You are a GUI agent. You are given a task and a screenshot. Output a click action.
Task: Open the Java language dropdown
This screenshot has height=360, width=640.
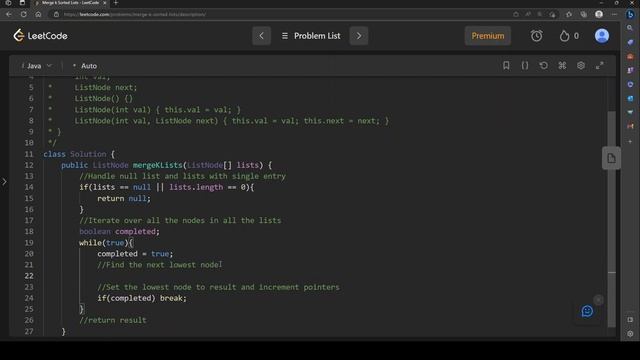36,66
